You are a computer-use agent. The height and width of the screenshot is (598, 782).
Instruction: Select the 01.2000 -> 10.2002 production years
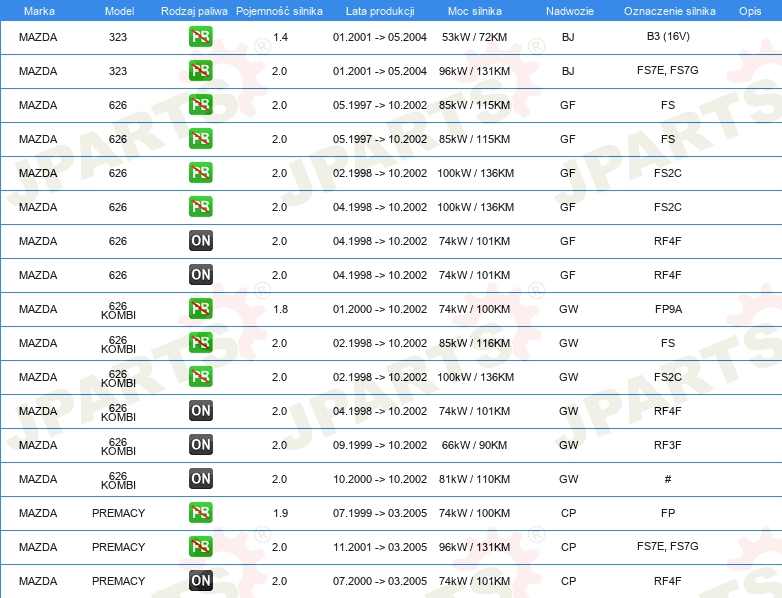pyautogui.click(x=380, y=309)
